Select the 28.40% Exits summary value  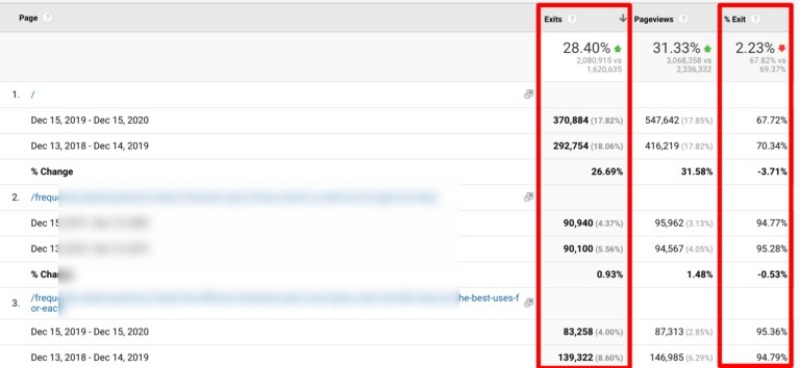click(x=587, y=48)
